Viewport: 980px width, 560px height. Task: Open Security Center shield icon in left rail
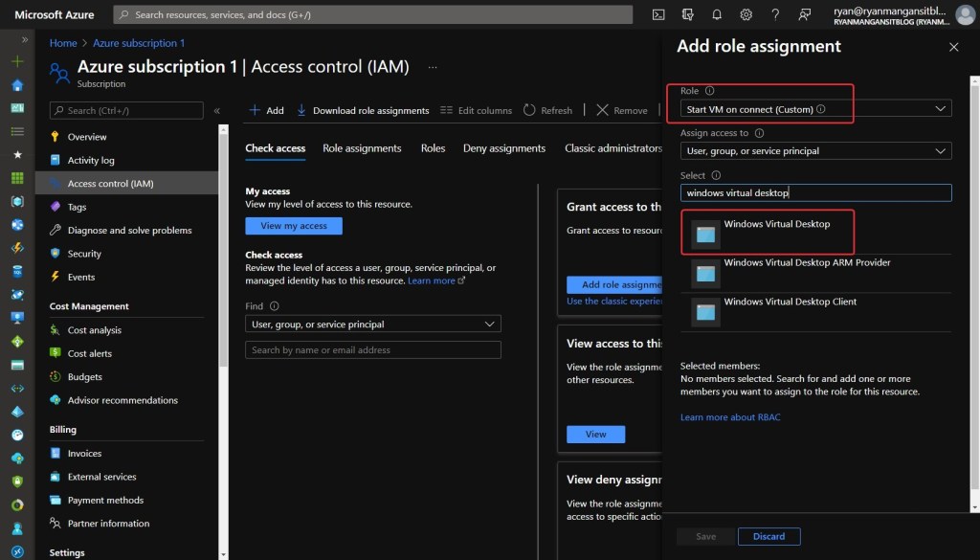click(x=17, y=482)
